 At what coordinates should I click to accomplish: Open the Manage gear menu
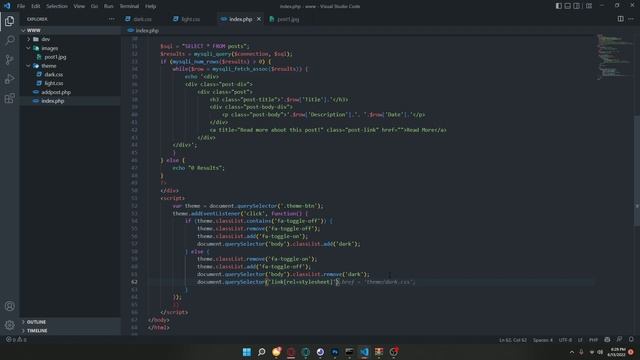click(9, 325)
